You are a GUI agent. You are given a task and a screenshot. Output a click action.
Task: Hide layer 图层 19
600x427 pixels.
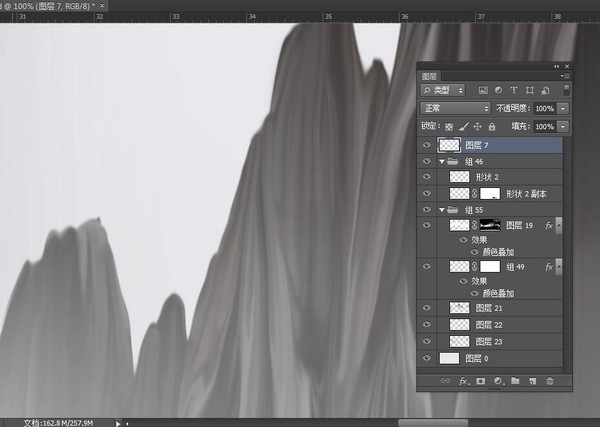[427, 225]
